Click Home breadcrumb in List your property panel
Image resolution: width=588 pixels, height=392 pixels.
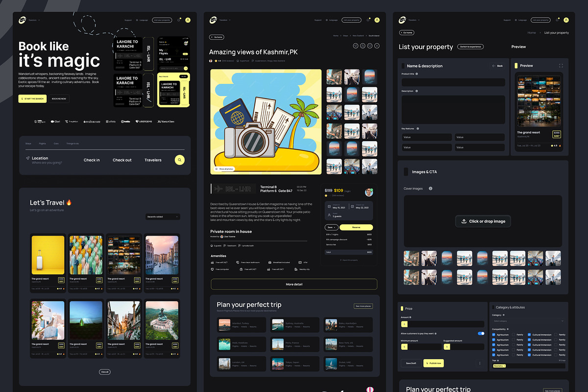[532, 32]
